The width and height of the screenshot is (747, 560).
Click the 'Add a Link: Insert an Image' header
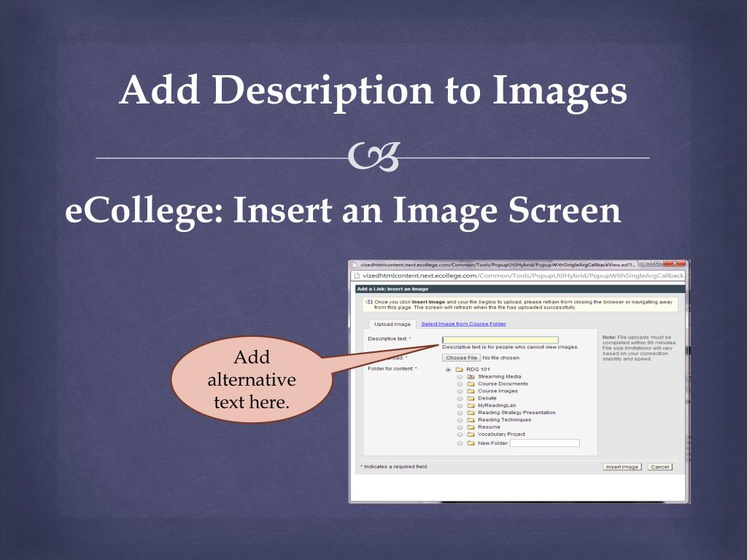tap(392, 289)
